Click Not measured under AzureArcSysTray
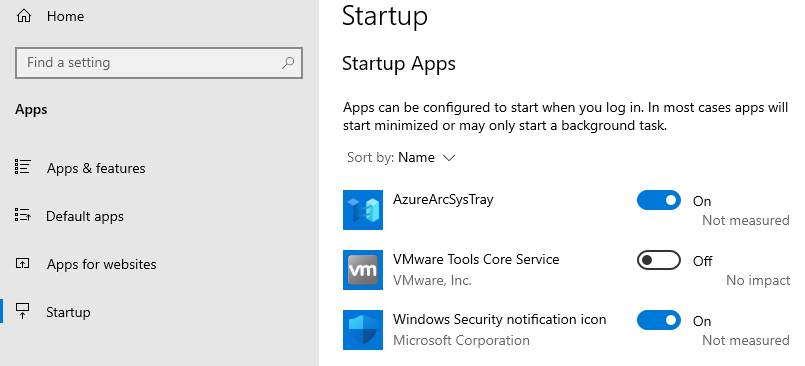Viewport: 805px width, 366px height. [745, 220]
